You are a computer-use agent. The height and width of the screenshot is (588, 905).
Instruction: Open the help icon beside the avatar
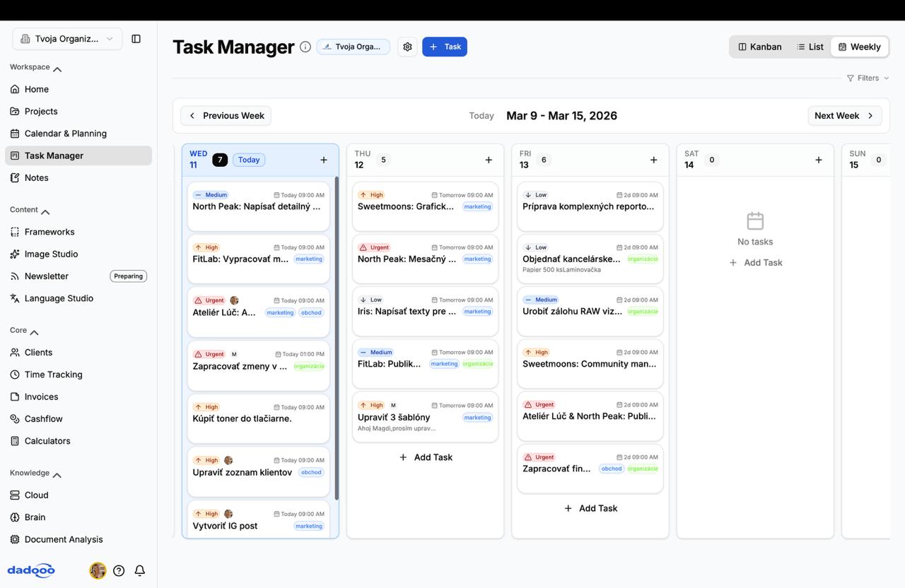pos(119,570)
